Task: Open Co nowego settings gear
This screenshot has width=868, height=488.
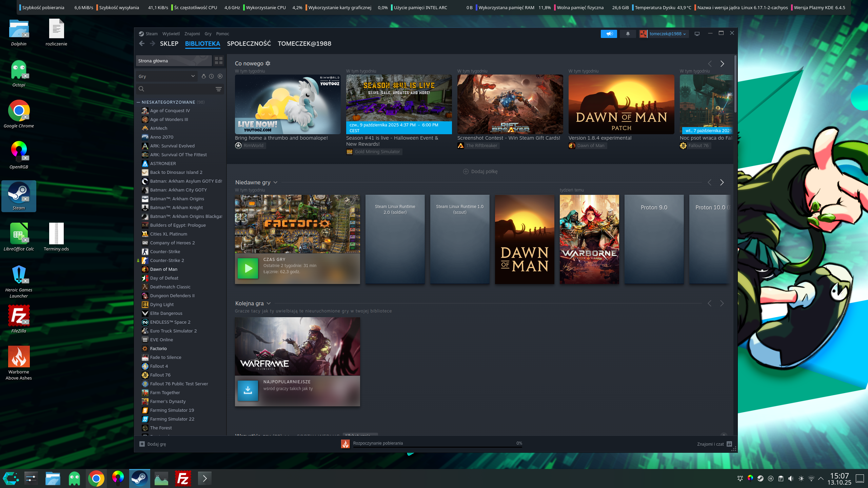Action: coord(268,63)
